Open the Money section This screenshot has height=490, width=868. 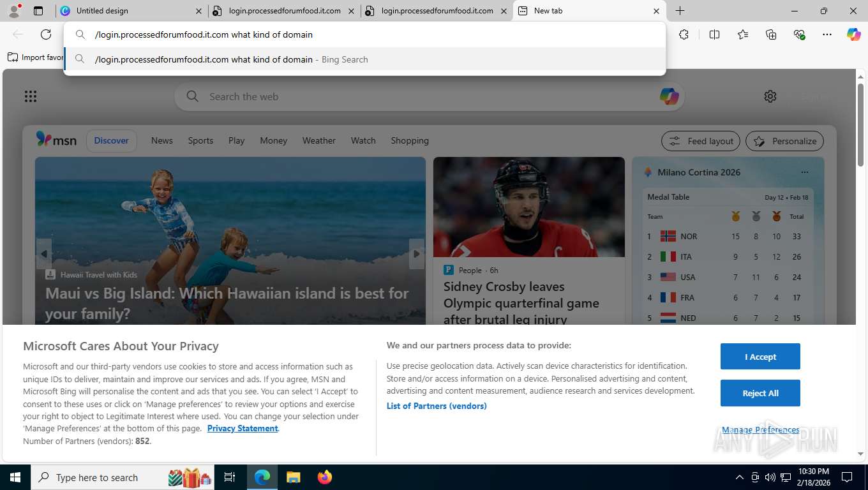[x=274, y=140]
